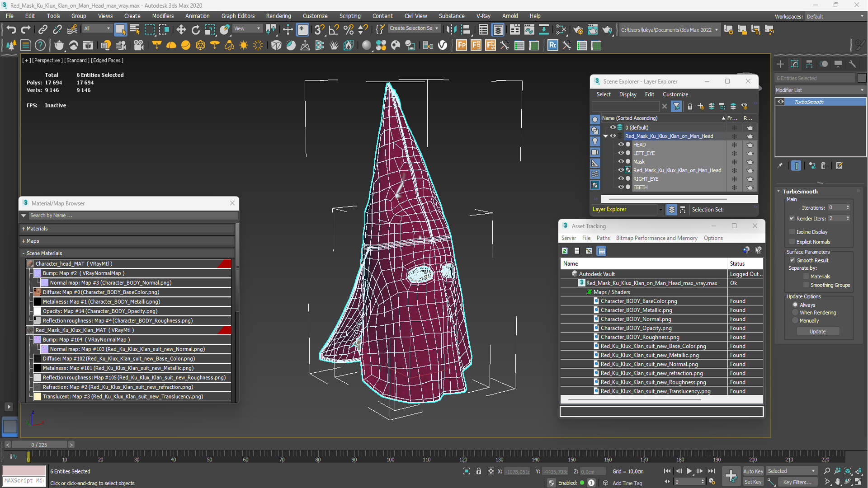This screenshot has width=868, height=488.
Task: Open the Workspaces Default dropdown
Action: coord(835,16)
